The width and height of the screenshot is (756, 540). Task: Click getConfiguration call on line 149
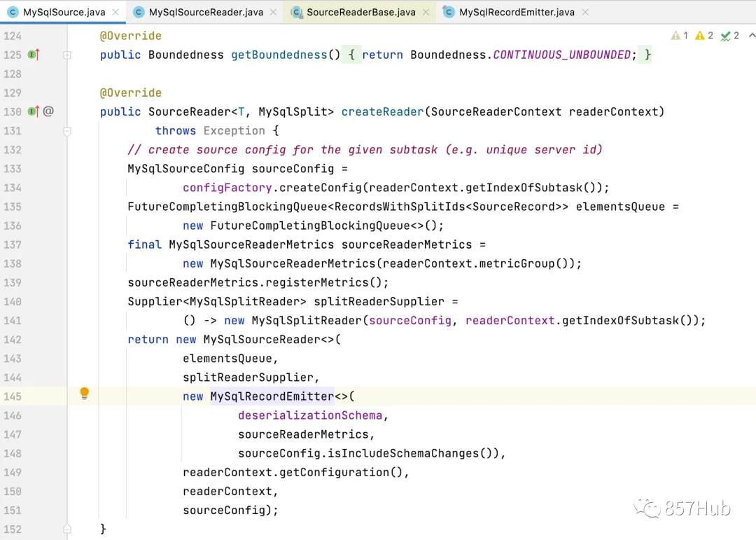tap(334, 473)
